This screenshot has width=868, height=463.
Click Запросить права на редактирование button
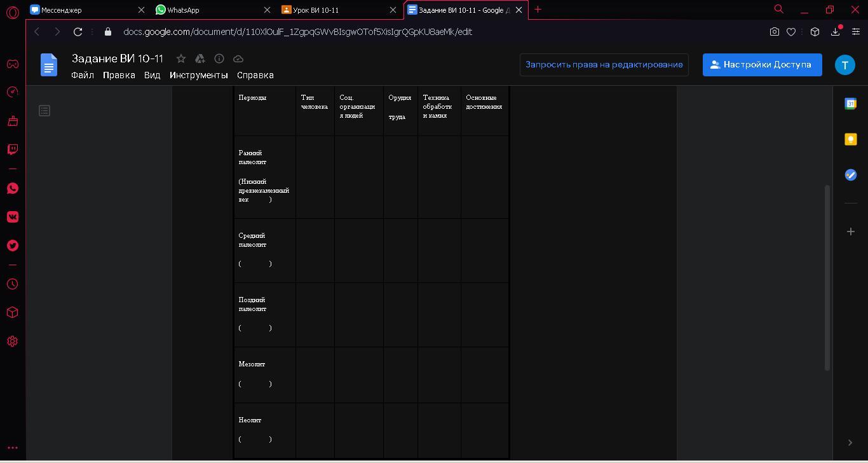pyautogui.click(x=604, y=65)
